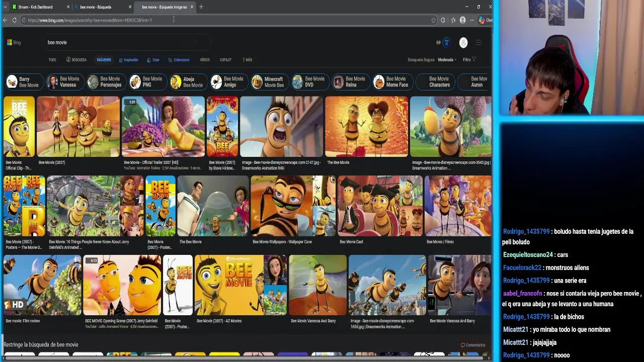Close the bee movie Búsqueda Imágenes tab

pos(192,7)
